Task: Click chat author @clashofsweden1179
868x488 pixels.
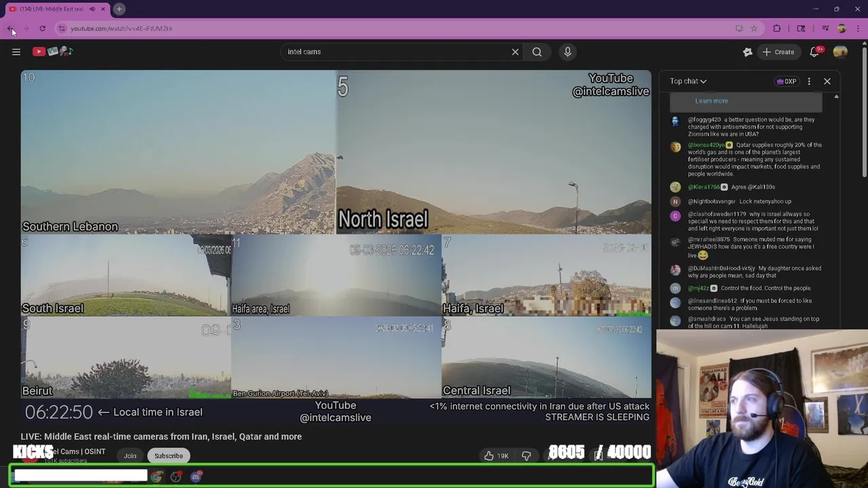Action: point(717,214)
